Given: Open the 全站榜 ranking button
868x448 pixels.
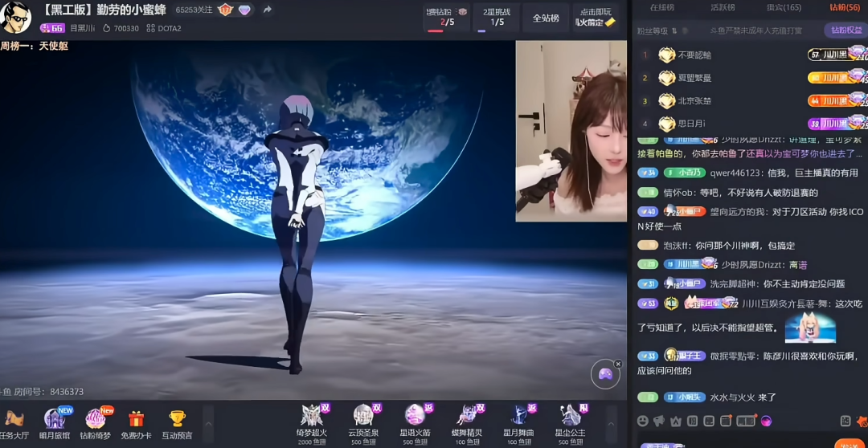Looking at the screenshot, I should tap(546, 18).
